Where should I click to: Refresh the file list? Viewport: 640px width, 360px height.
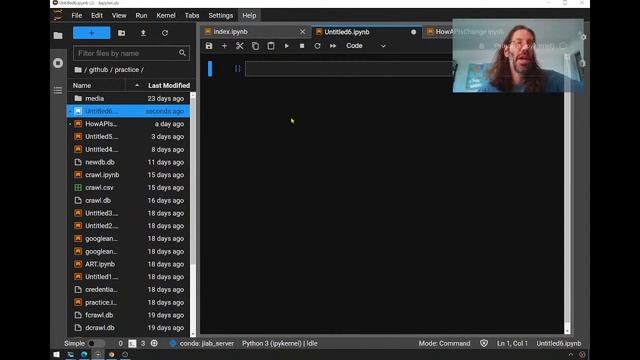tap(165, 33)
